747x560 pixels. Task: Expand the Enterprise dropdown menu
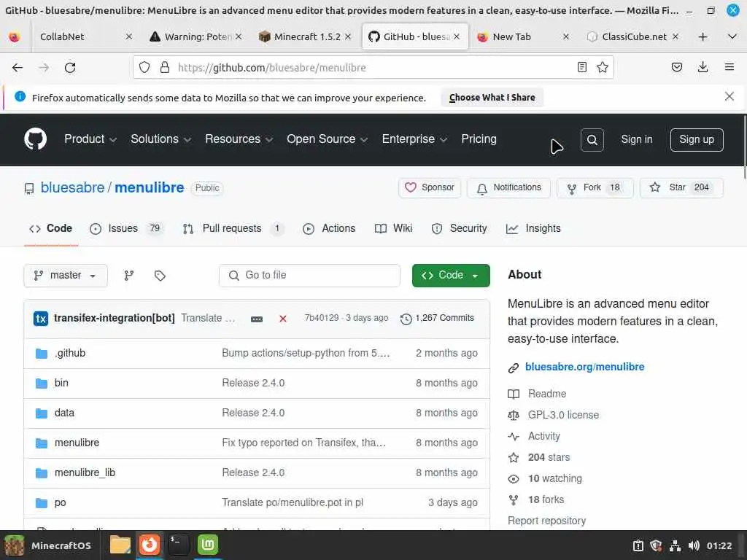(414, 139)
